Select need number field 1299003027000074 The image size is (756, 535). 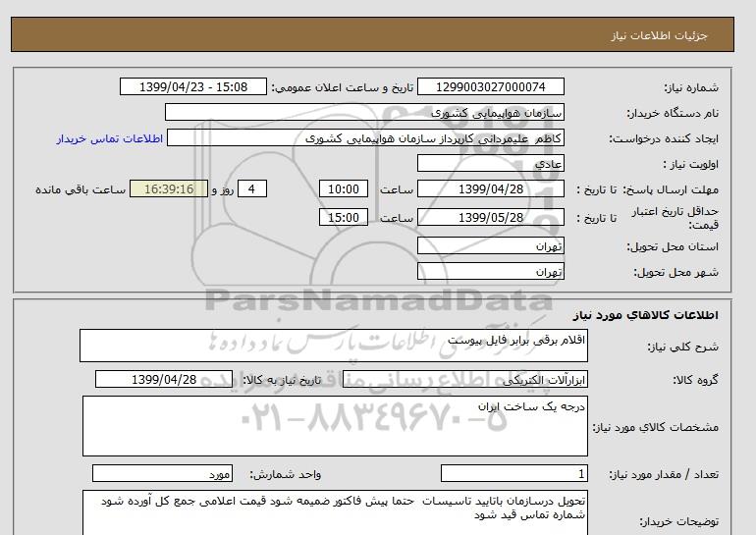490,86
